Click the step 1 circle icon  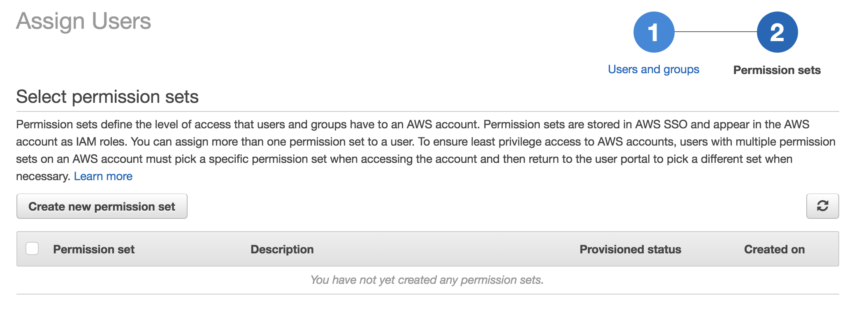(654, 32)
